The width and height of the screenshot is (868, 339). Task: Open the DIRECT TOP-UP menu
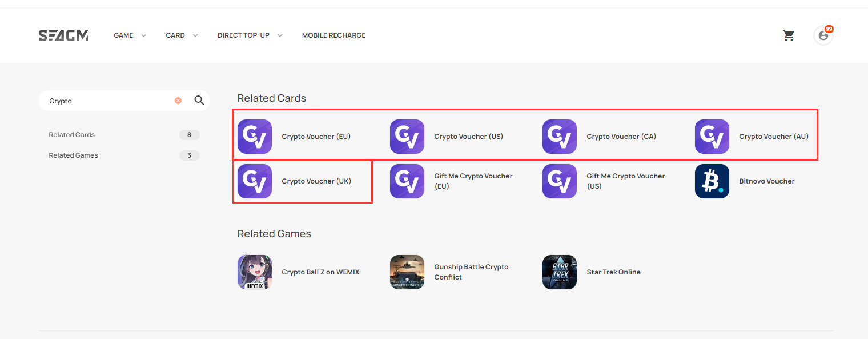click(243, 35)
